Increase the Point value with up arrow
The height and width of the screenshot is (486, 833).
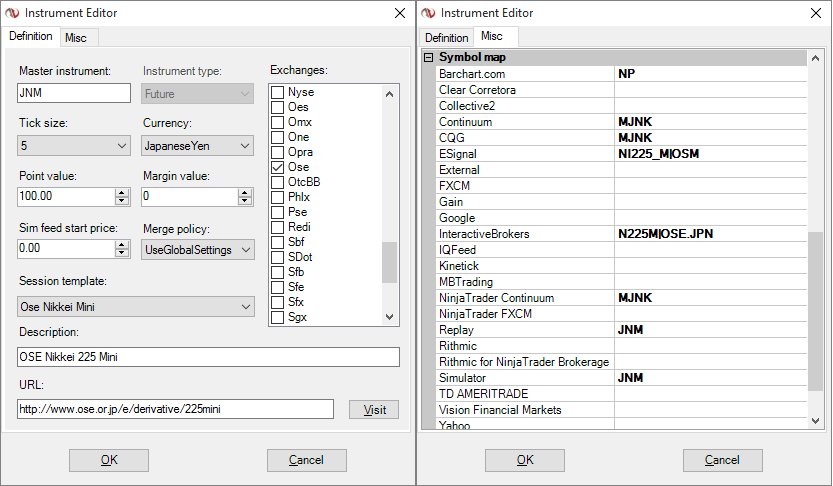coord(122,192)
